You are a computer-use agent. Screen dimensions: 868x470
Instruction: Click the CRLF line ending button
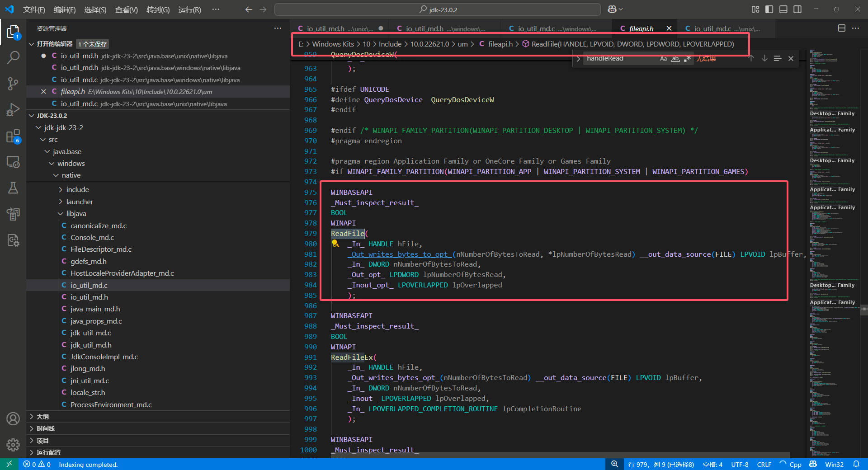pos(764,465)
